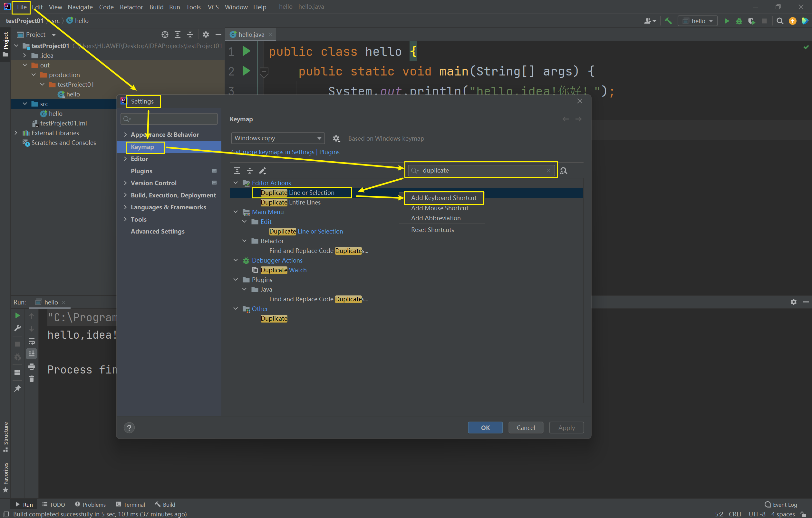
Task: Click the keymap scheme gear icon
Action: pos(336,138)
